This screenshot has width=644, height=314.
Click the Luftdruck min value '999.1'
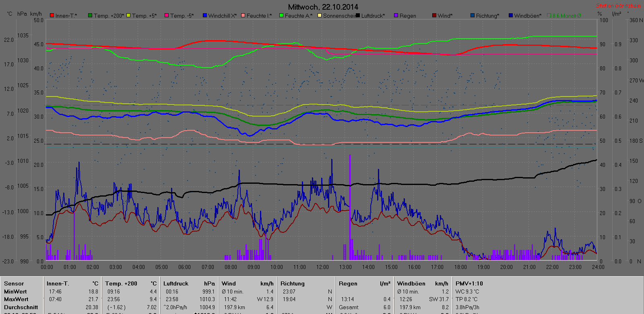[x=208, y=291]
